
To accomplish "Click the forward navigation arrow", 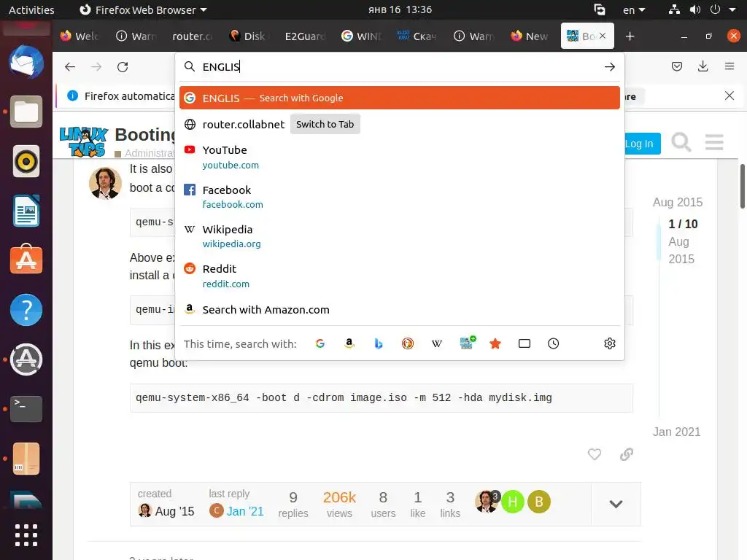I will [x=96, y=66].
